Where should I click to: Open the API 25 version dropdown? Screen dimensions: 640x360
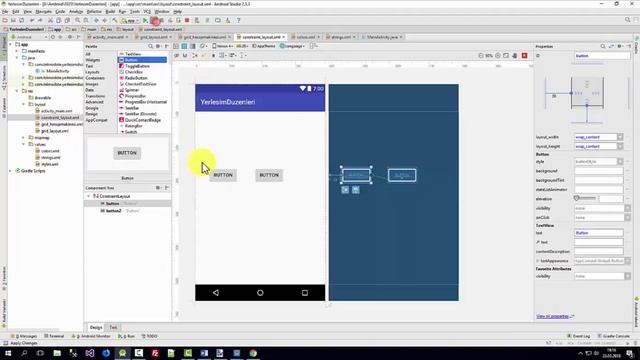tap(242, 46)
